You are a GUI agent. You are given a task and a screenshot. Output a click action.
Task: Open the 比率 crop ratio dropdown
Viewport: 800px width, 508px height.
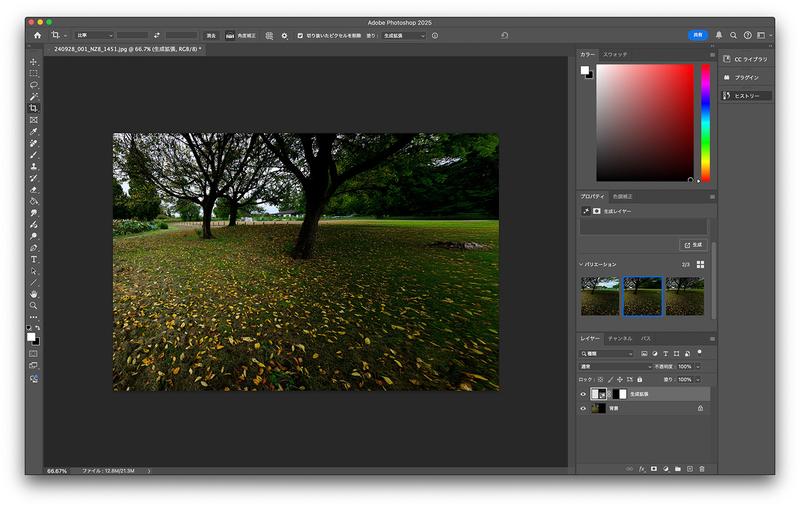click(94, 35)
